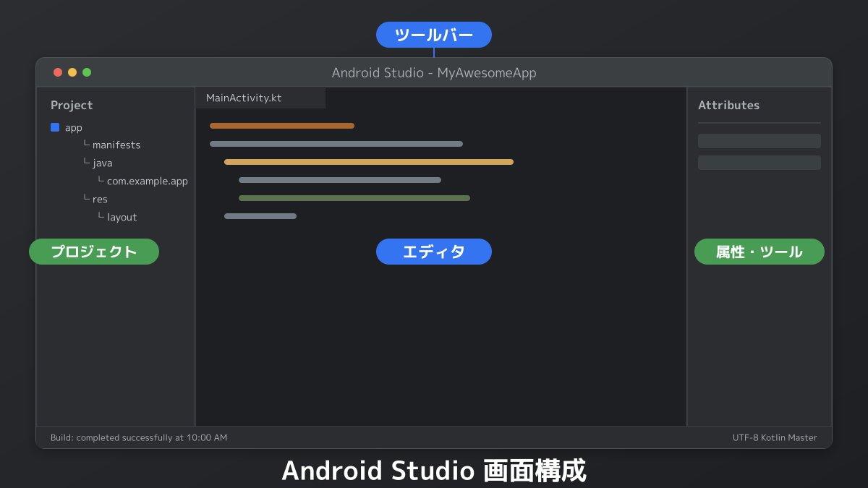Focus the first Attributes input field

coord(759,141)
